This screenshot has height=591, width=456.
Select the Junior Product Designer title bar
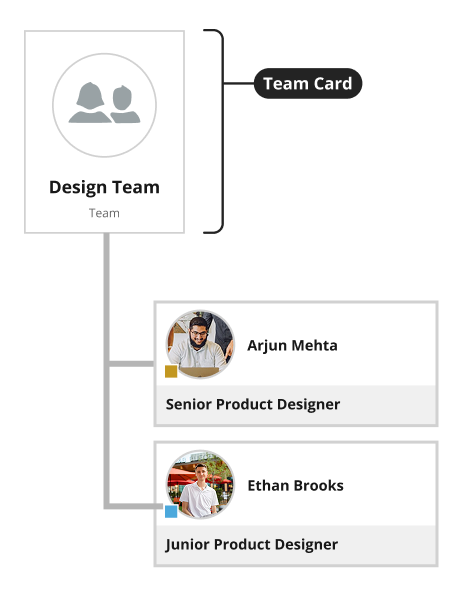pos(296,545)
